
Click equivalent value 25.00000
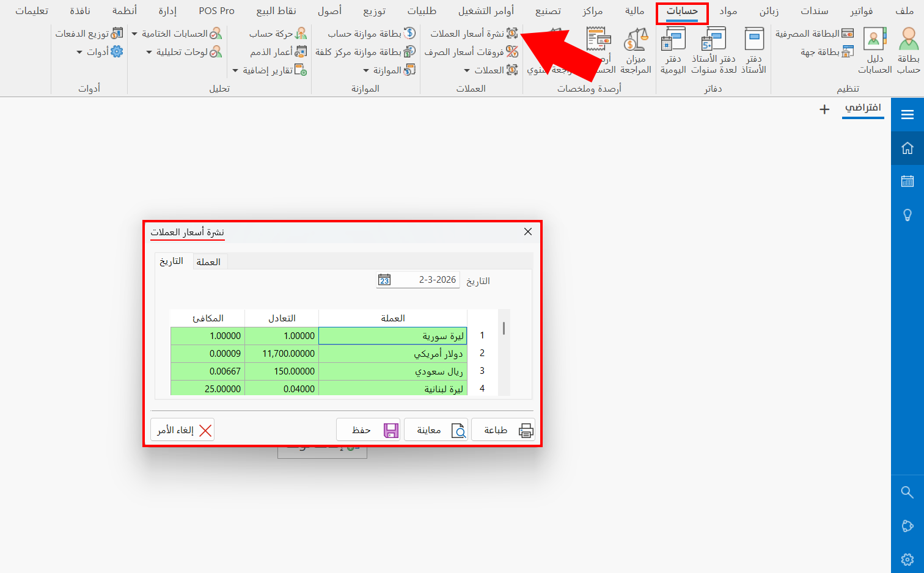[x=208, y=388]
